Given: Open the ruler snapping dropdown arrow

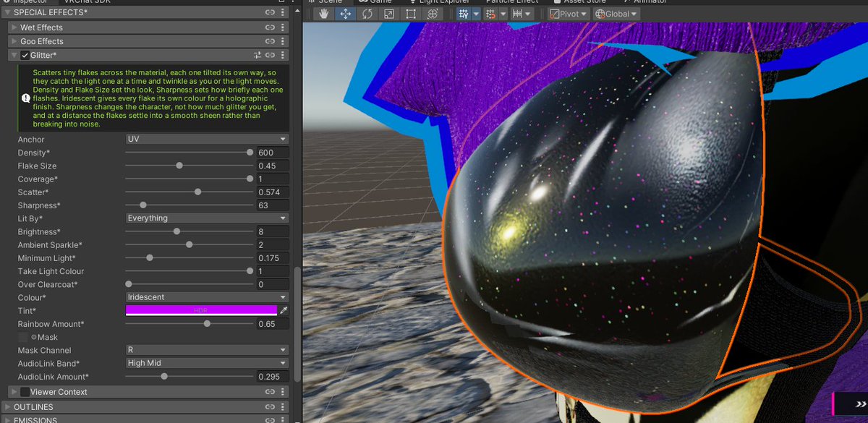Looking at the screenshot, I should tap(528, 14).
